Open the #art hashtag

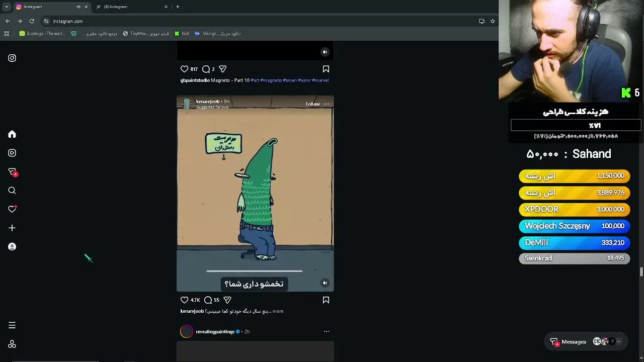click(255, 80)
